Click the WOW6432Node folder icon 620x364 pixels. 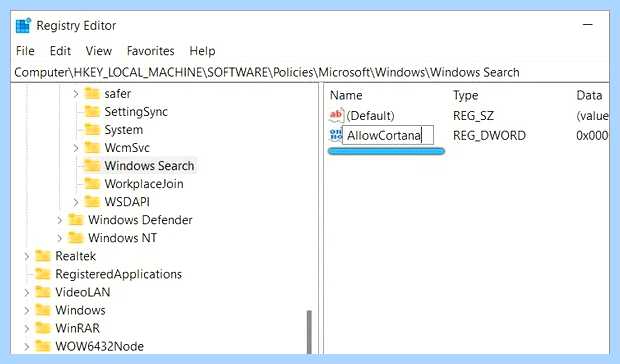(x=43, y=346)
